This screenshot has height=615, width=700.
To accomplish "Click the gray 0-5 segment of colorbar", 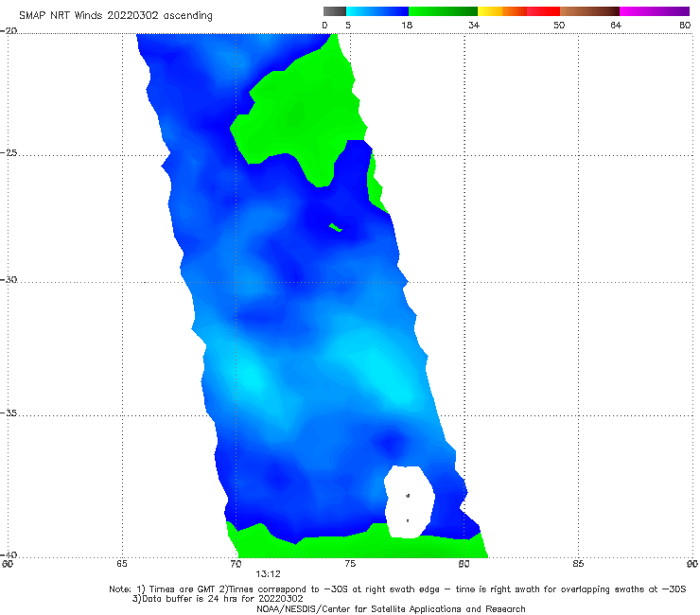I will pyautogui.click(x=335, y=11).
